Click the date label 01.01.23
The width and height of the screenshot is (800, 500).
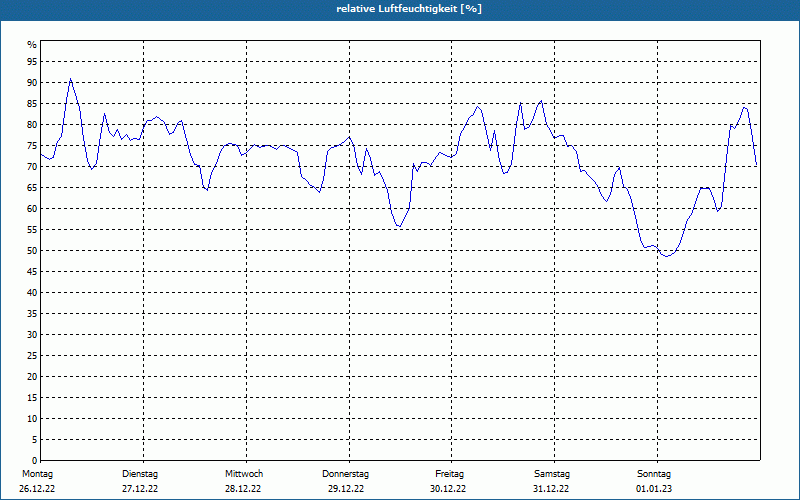click(654, 489)
